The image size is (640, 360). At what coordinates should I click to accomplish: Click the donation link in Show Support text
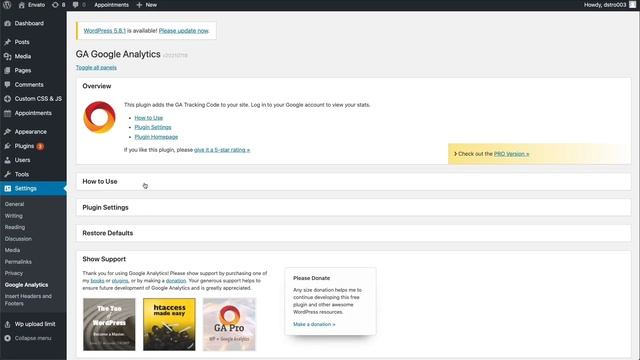[176, 281]
